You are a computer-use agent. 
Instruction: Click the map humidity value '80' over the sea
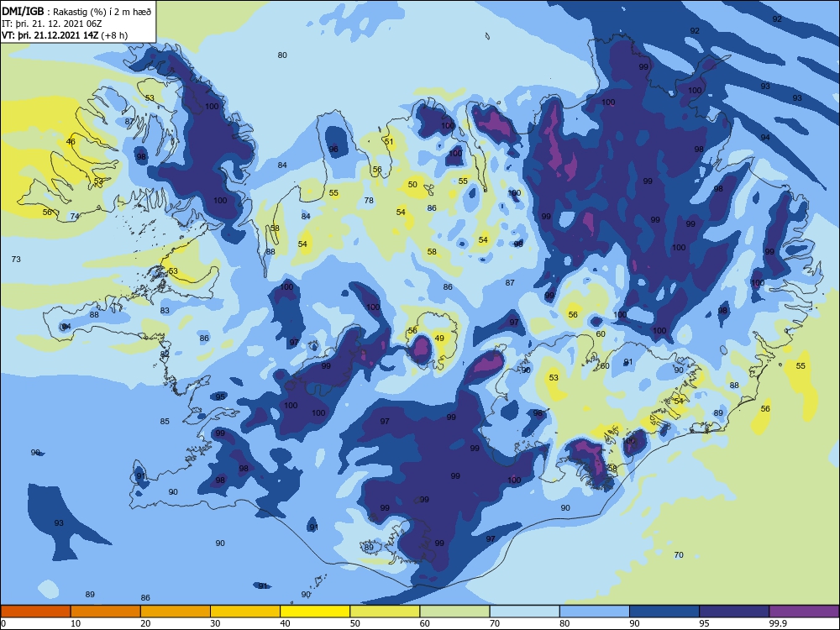[282, 55]
